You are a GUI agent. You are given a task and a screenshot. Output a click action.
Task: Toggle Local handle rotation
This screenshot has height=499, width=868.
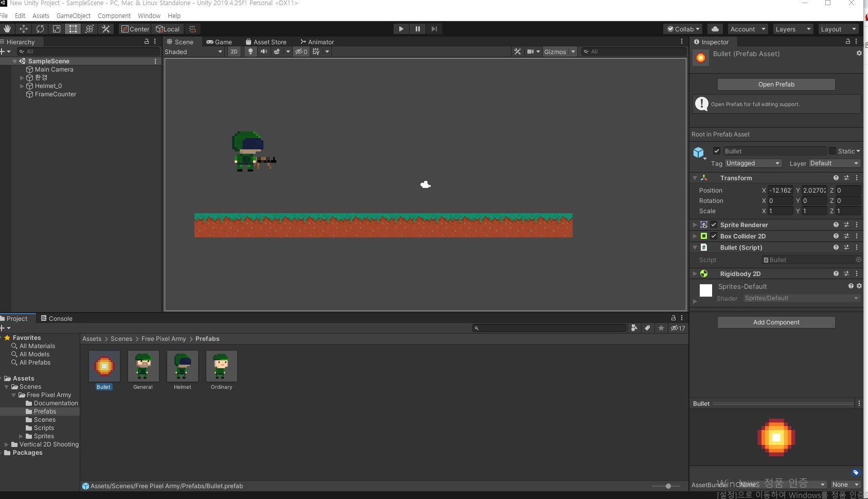coord(168,29)
